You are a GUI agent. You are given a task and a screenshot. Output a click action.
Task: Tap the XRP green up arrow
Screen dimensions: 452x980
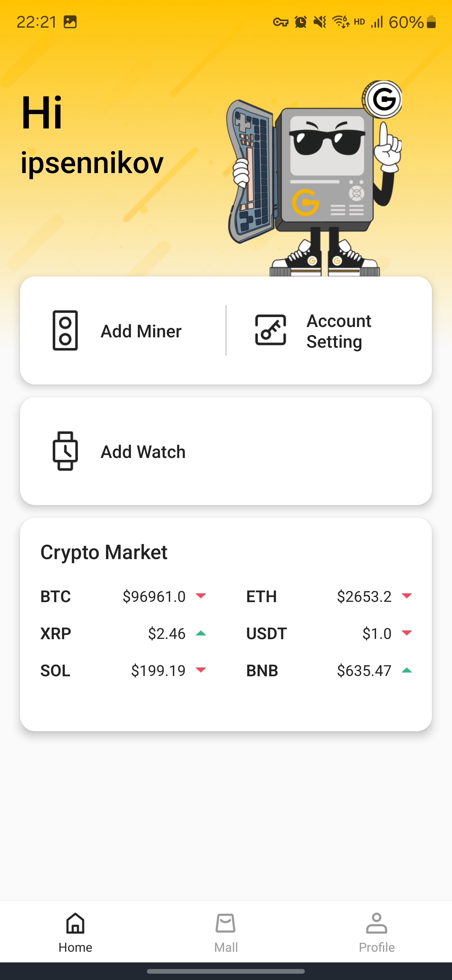[x=201, y=634]
